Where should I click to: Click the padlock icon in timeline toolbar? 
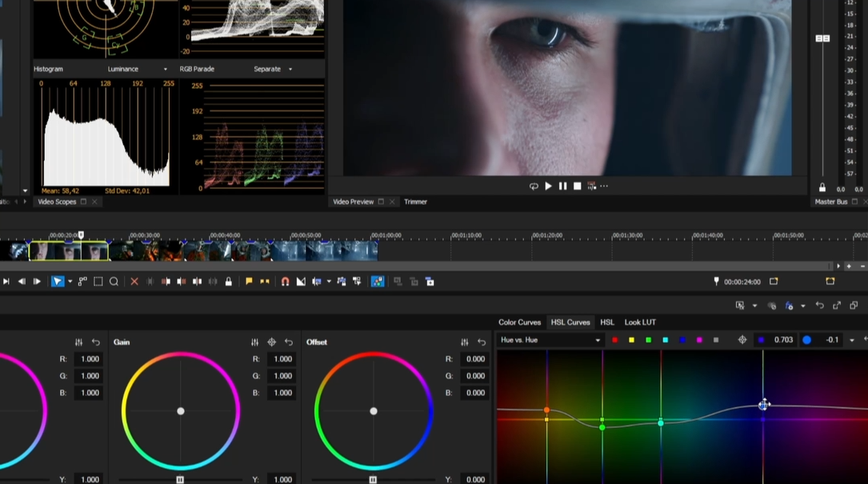click(229, 282)
